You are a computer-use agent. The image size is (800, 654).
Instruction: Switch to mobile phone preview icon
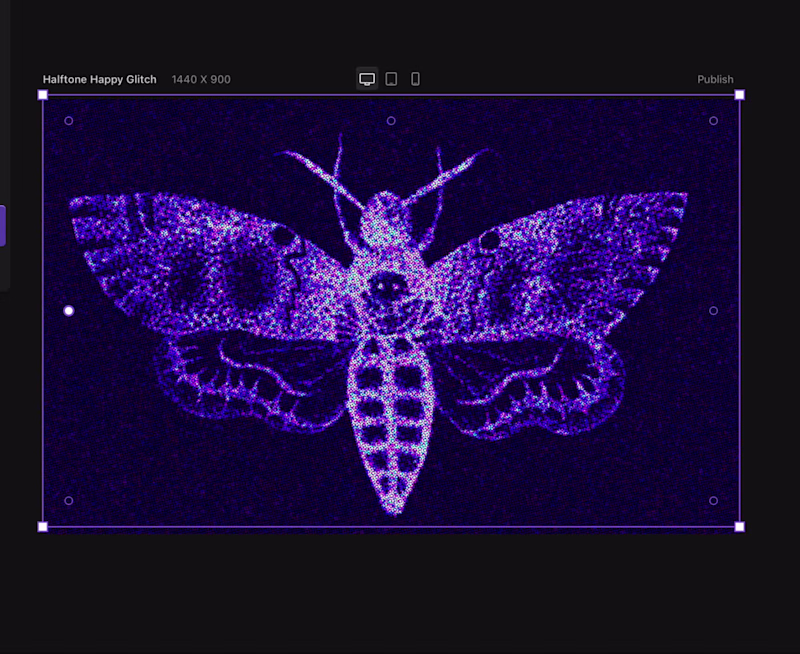point(415,79)
